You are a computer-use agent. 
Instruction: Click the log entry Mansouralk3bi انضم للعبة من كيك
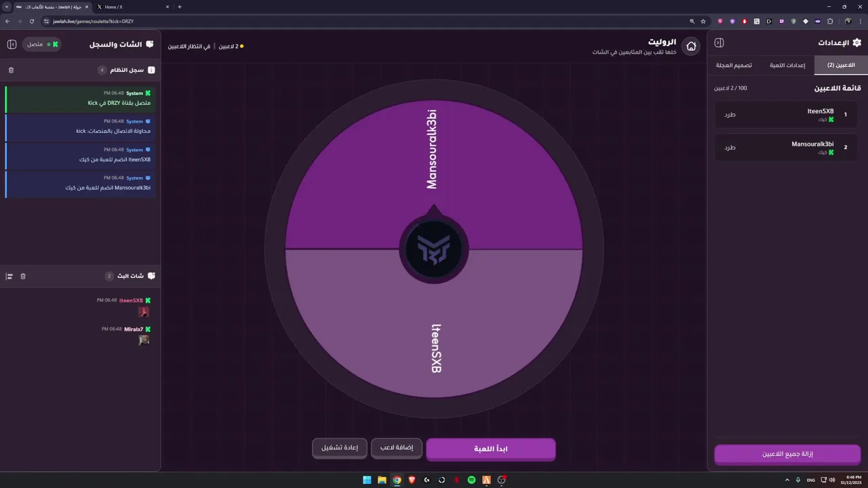[x=80, y=184]
